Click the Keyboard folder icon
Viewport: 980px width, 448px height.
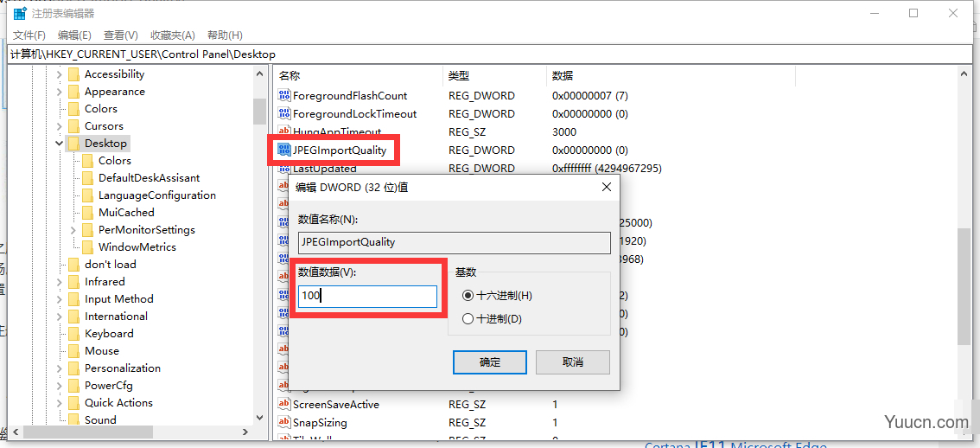tap(73, 334)
